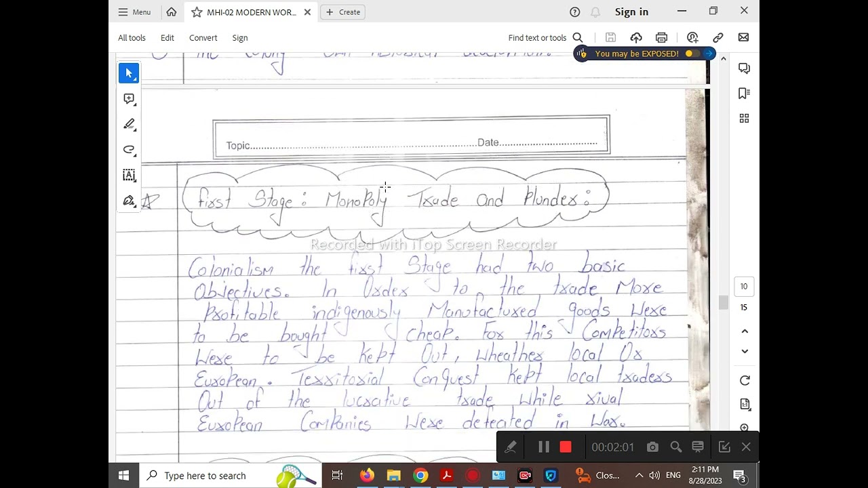
Task: Launch Firefox from the taskbar
Action: click(x=367, y=476)
